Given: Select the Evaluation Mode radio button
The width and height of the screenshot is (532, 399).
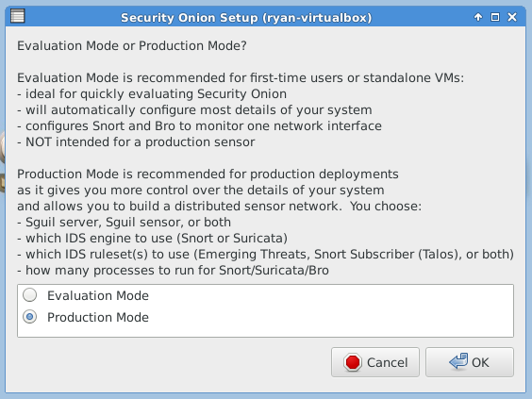Looking at the screenshot, I should pyautogui.click(x=30, y=295).
